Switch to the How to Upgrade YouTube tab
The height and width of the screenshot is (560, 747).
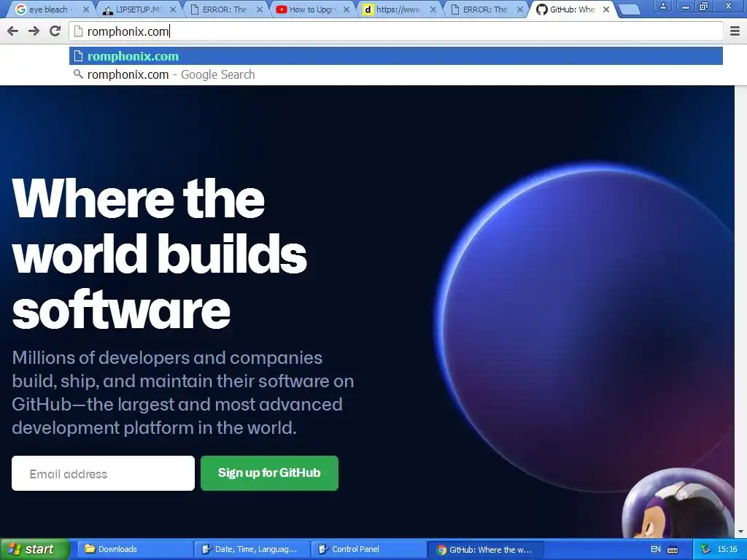coord(311,9)
